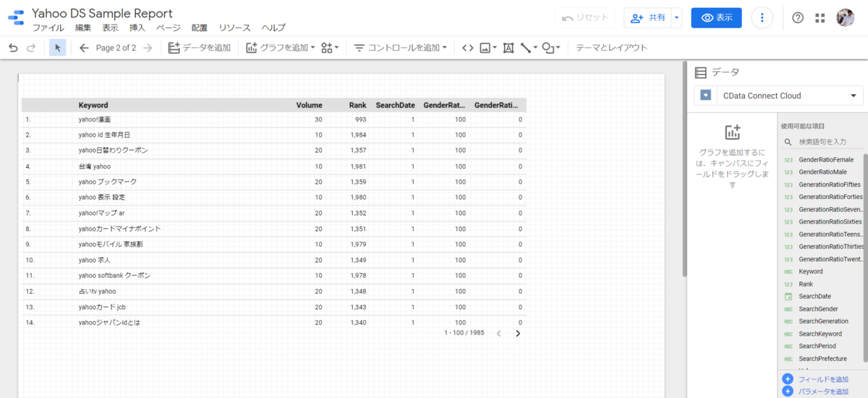Open the ファイル menu
868x398 pixels.
pyautogui.click(x=48, y=28)
